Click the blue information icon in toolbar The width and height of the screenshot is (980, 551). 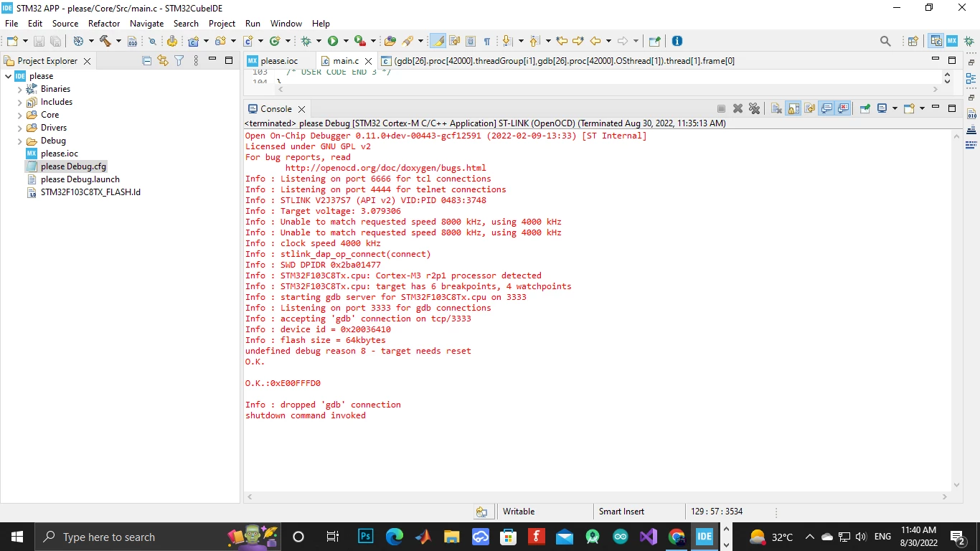tap(677, 42)
